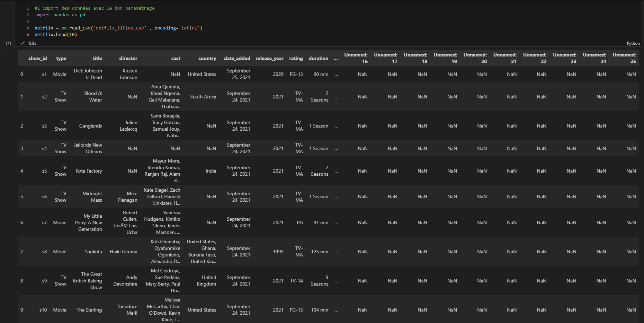The image size is (644, 323).
Task: Click the netflix.head(10) code line
Action: click(x=56, y=35)
